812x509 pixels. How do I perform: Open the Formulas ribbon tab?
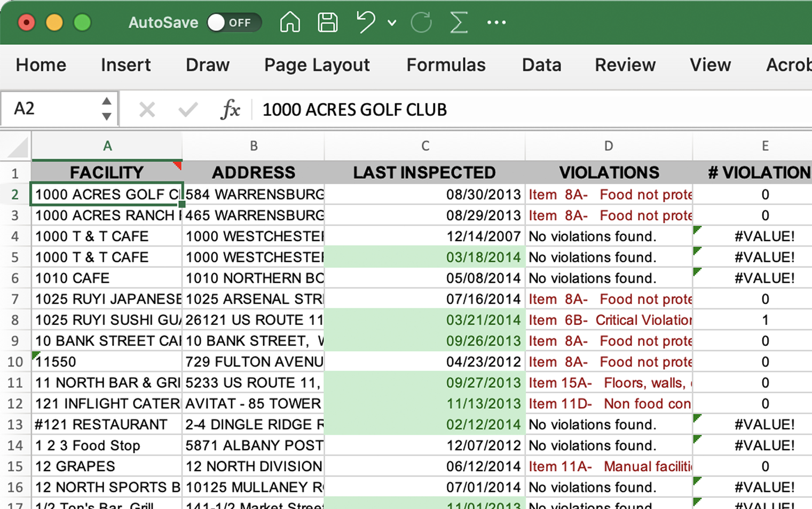[446, 65]
